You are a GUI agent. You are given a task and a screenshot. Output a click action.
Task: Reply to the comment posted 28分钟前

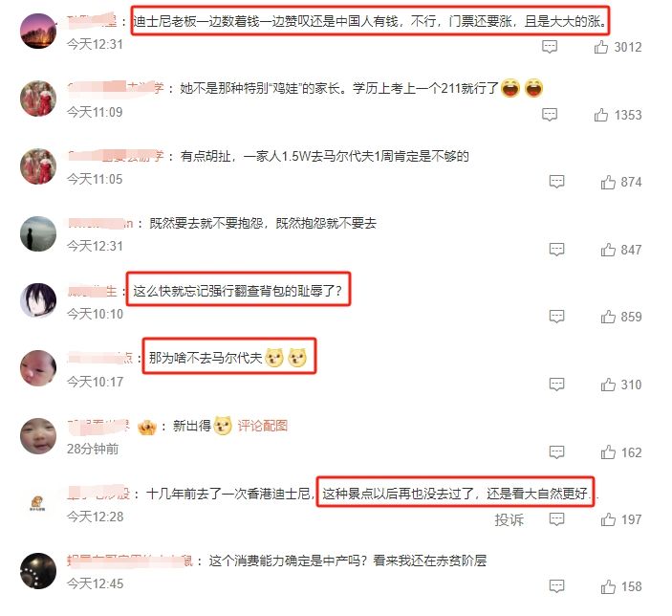556,451
